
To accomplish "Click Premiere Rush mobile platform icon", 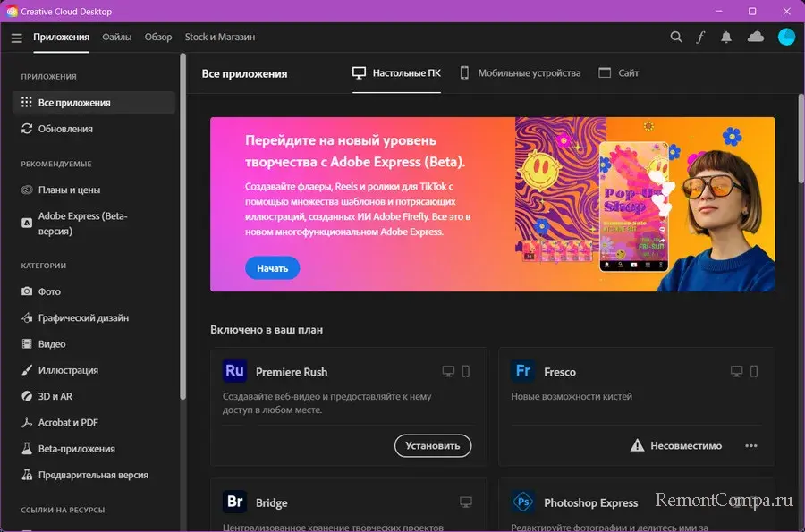I will click(x=466, y=371).
